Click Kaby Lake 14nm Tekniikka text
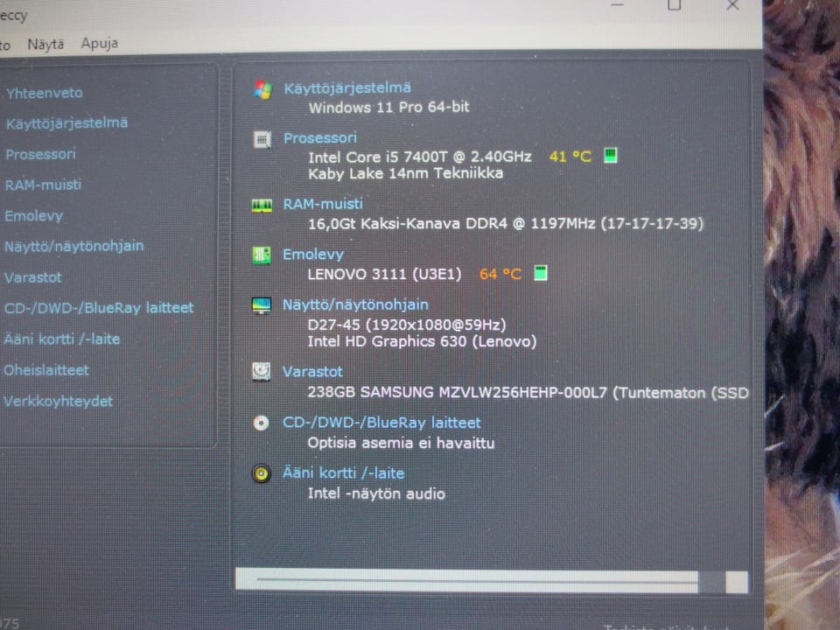This screenshot has height=630, width=840. tap(405, 173)
